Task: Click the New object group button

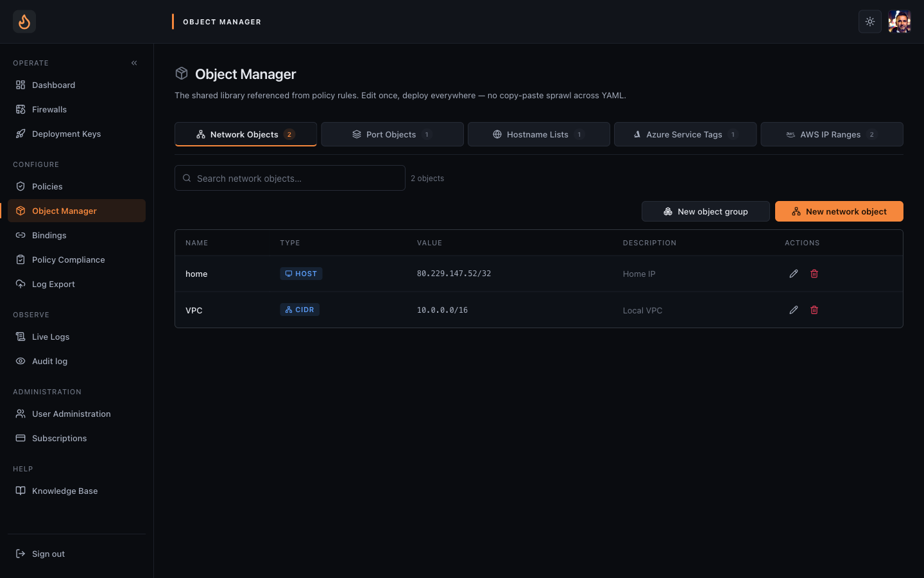Action: [706, 211]
